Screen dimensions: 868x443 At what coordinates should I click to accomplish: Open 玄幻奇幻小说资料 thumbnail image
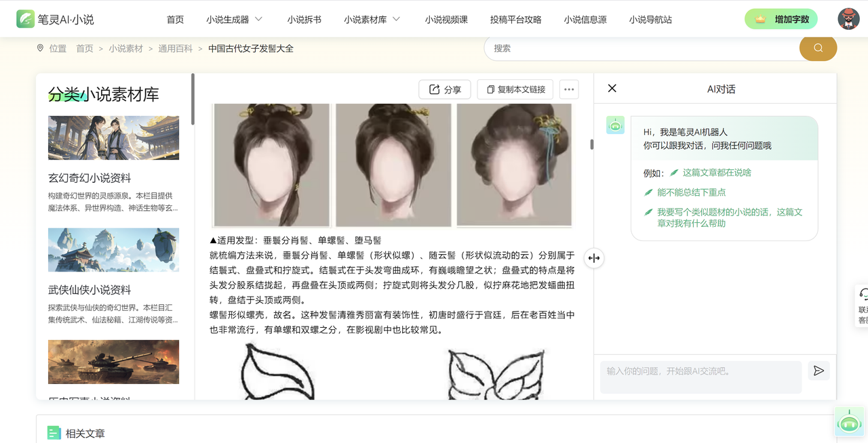pos(114,138)
